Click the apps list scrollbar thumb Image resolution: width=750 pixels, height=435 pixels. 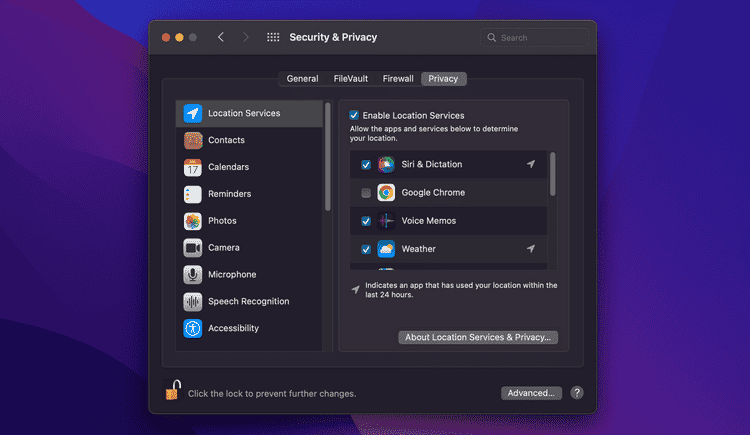(553, 174)
